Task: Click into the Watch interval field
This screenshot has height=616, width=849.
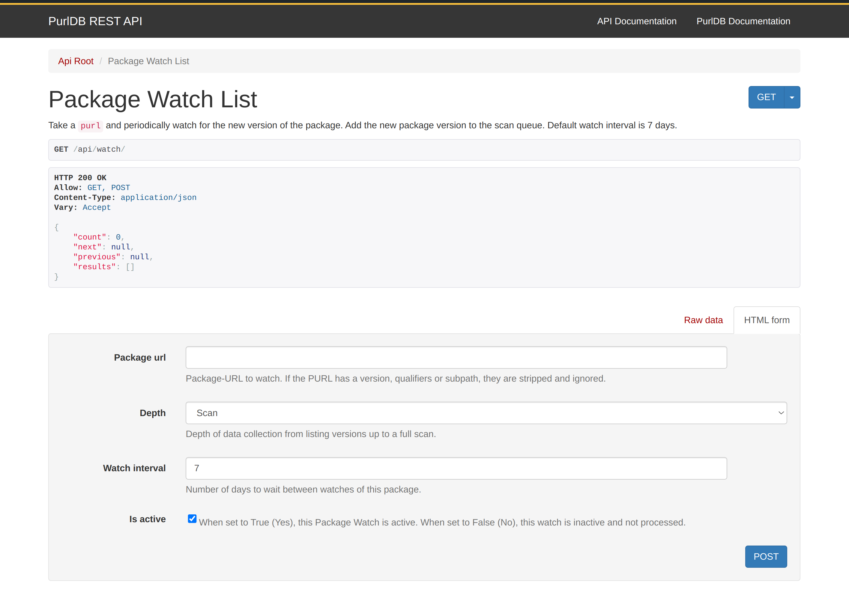Action: coord(456,468)
